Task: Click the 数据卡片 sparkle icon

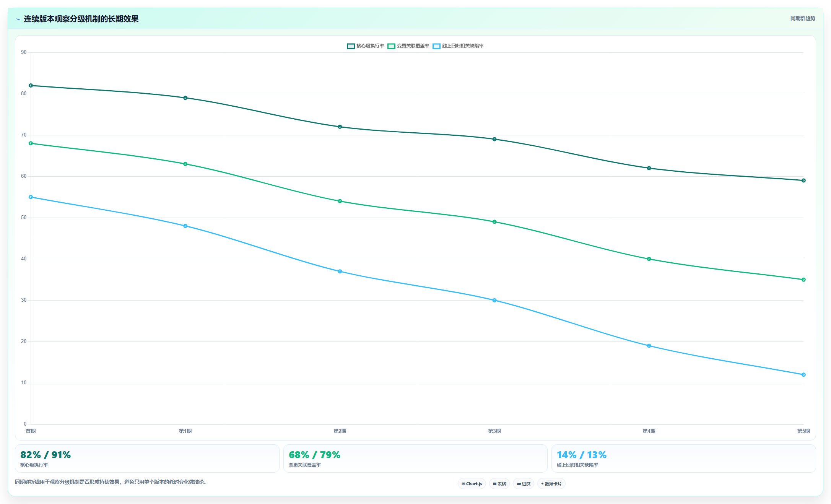Action: 542,484
